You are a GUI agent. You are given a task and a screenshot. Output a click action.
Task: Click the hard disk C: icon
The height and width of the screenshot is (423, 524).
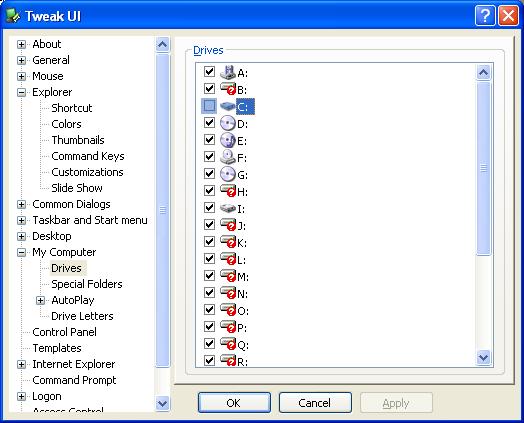pyautogui.click(x=228, y=106)
